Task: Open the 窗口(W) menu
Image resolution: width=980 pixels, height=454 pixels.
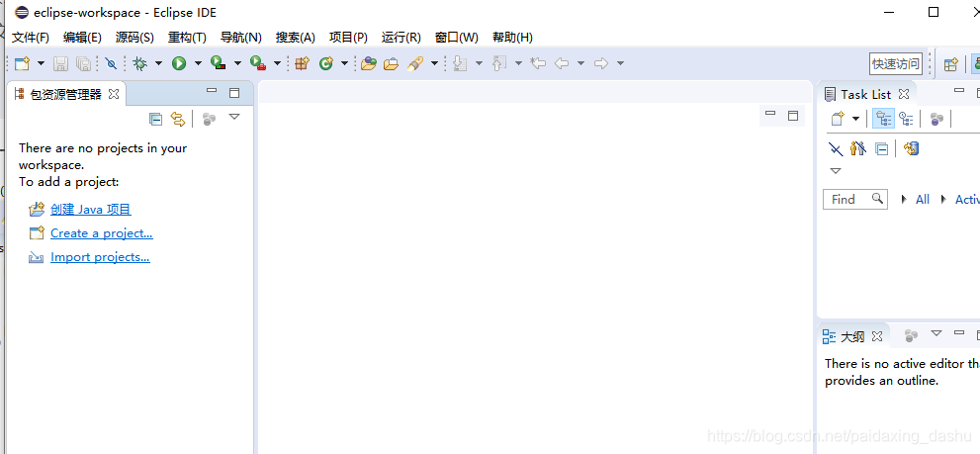Action: pos(456,37)
